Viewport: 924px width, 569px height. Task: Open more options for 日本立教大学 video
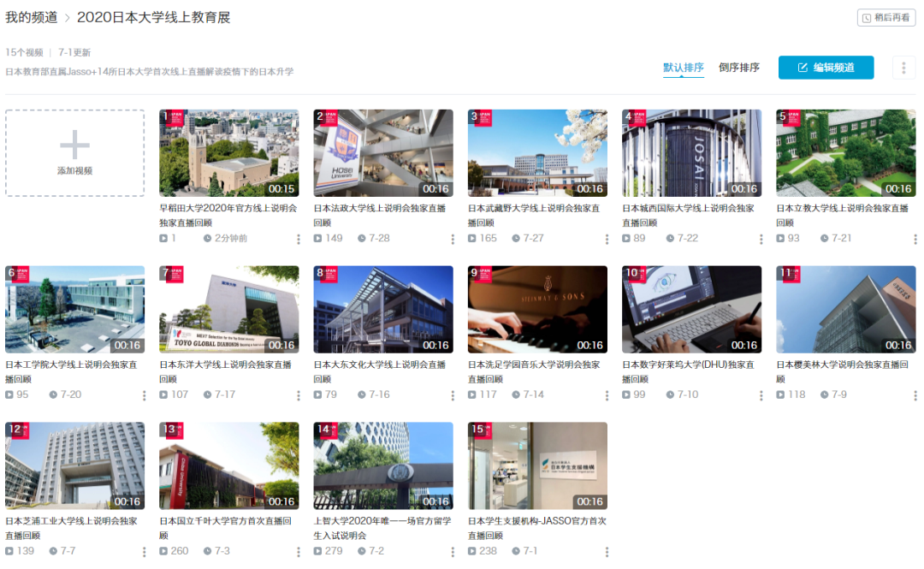(915, 239)
